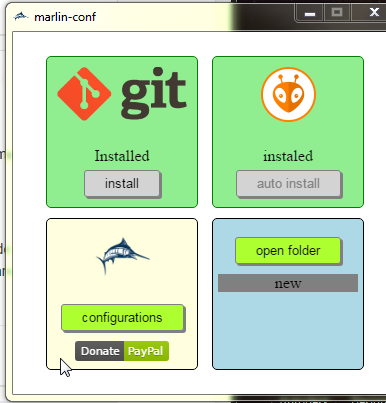The height and width of the screenshot is (403, 386).
Task: Click the 'Installed' status text under git
Action: point(122,156)
